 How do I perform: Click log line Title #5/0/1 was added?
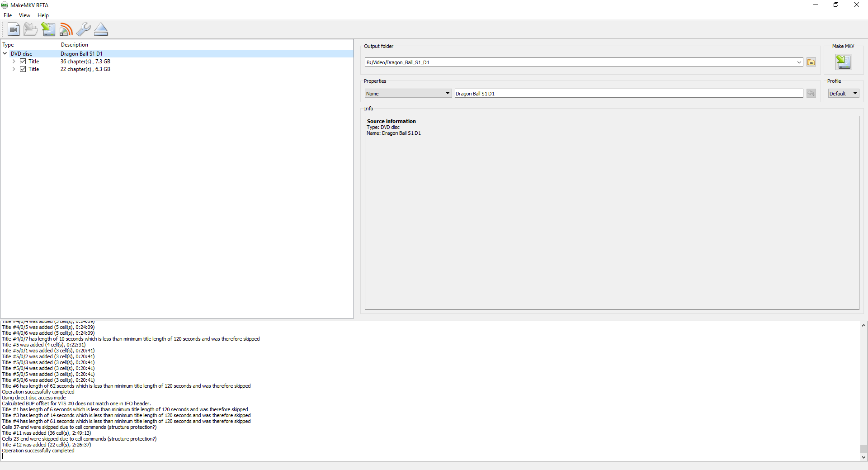48,351
